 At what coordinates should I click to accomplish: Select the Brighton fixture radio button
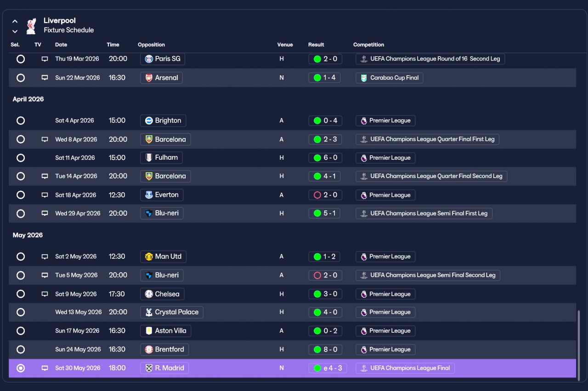click(21, 120)
